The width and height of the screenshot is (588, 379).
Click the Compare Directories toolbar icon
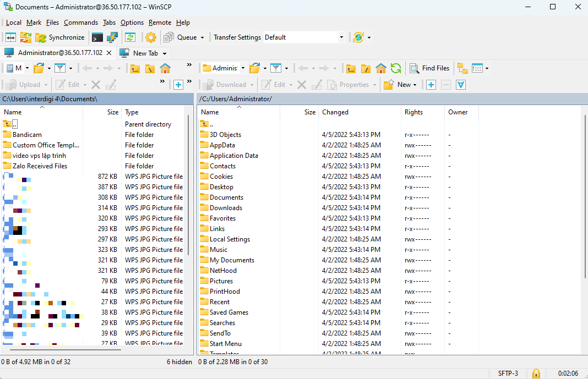tap(10, 37)
